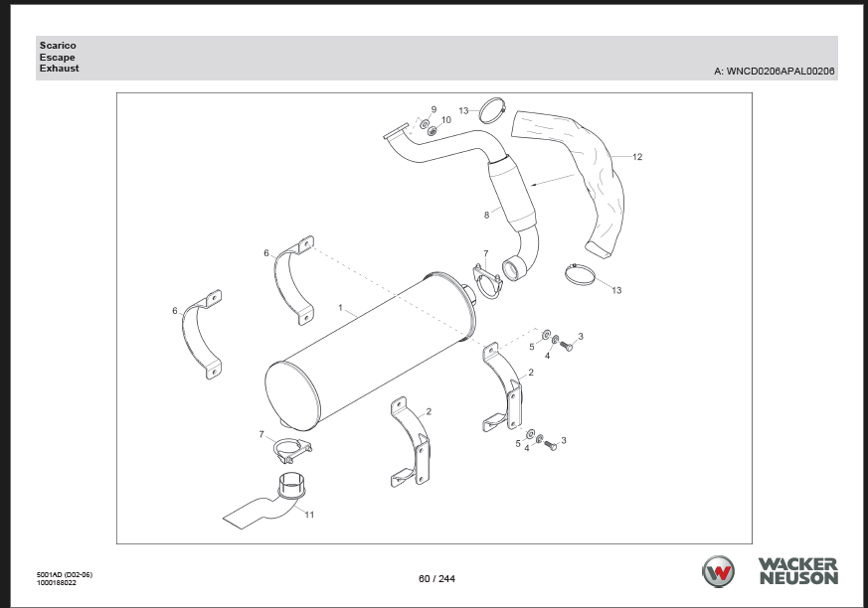Click the "Exhaust" heading text
The image size is (868, 608).
pos(59,69)
